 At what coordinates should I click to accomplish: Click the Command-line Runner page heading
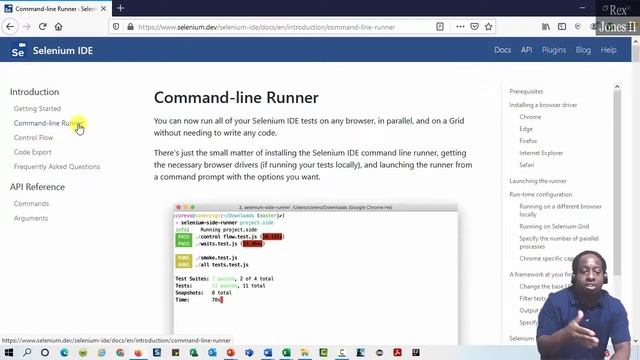[236, 98]
